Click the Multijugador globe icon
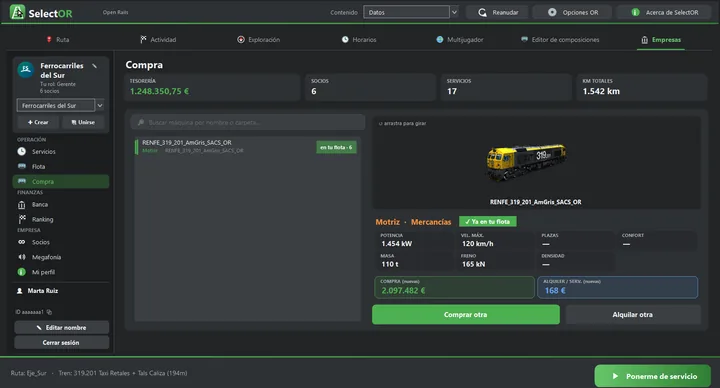The width and height of the screenshot is (720, 388). click(439, 39)
